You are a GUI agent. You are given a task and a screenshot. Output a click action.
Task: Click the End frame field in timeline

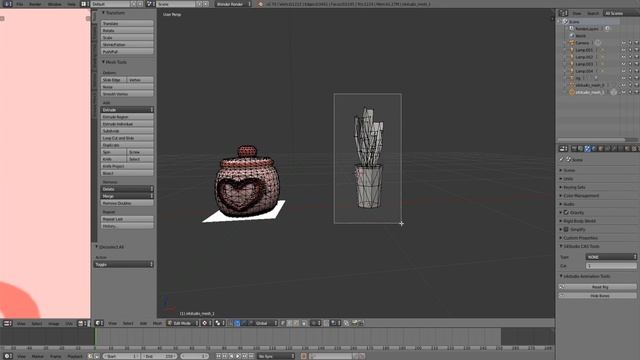coord(159,356)
